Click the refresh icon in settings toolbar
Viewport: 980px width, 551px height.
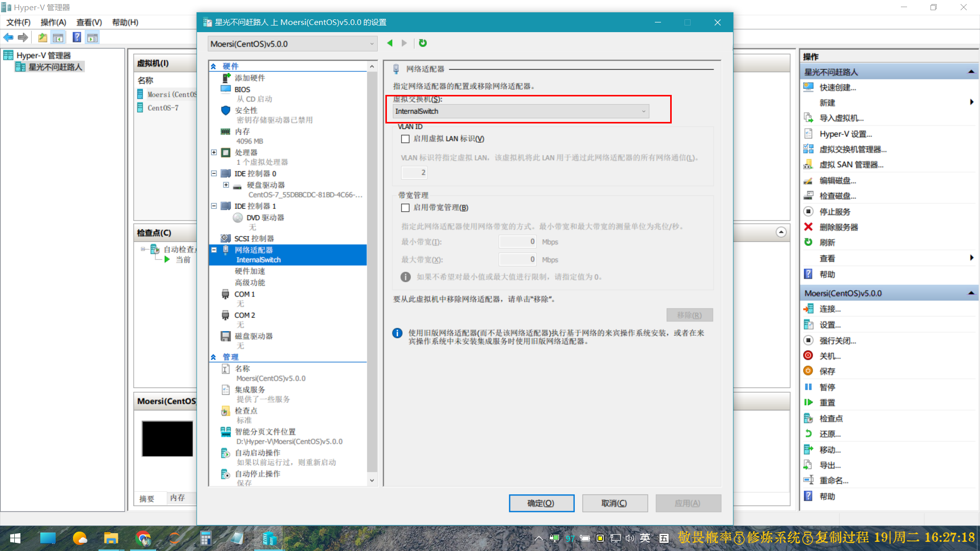pos(423,43)
